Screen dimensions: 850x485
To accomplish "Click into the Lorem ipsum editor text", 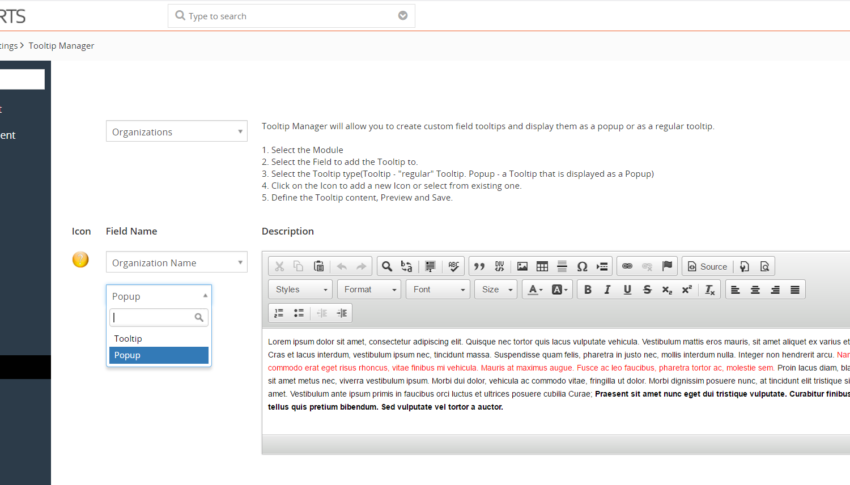I will 556,374.
